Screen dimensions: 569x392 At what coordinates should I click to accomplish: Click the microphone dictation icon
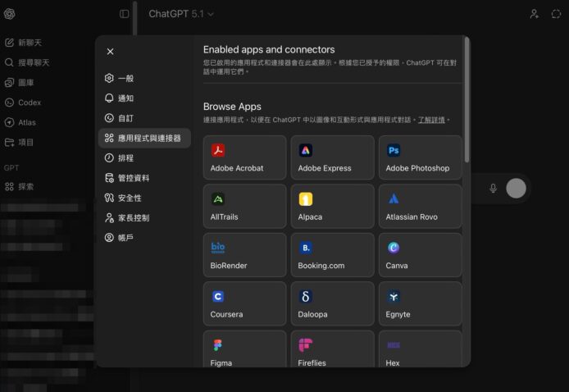coord(493,188)
